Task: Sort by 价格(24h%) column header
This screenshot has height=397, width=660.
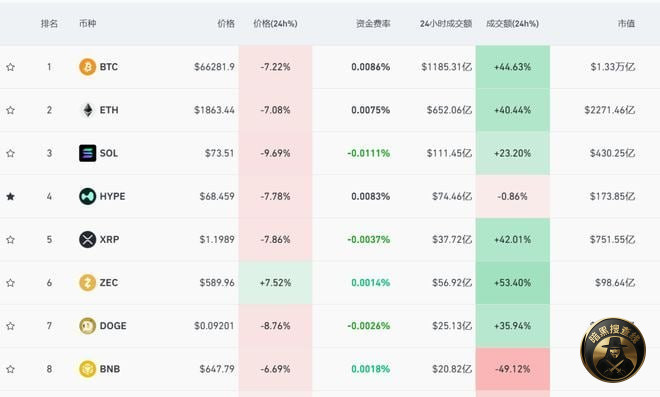Action: tap(275, 24)
